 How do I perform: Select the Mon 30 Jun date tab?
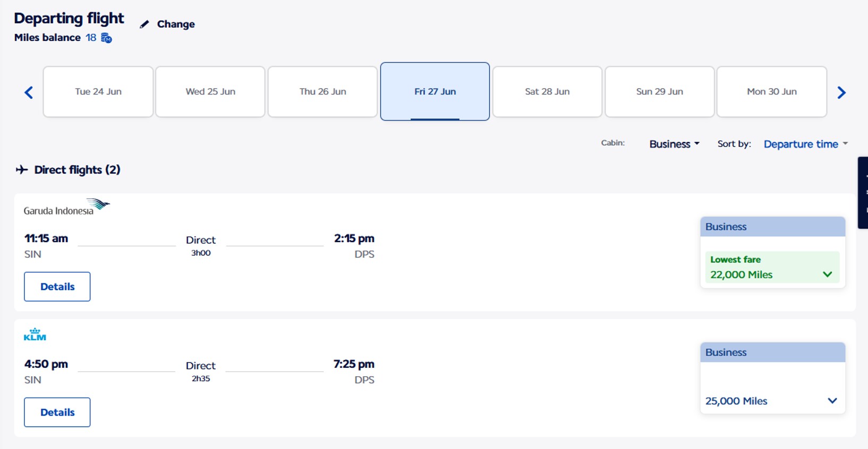point(771,92)
